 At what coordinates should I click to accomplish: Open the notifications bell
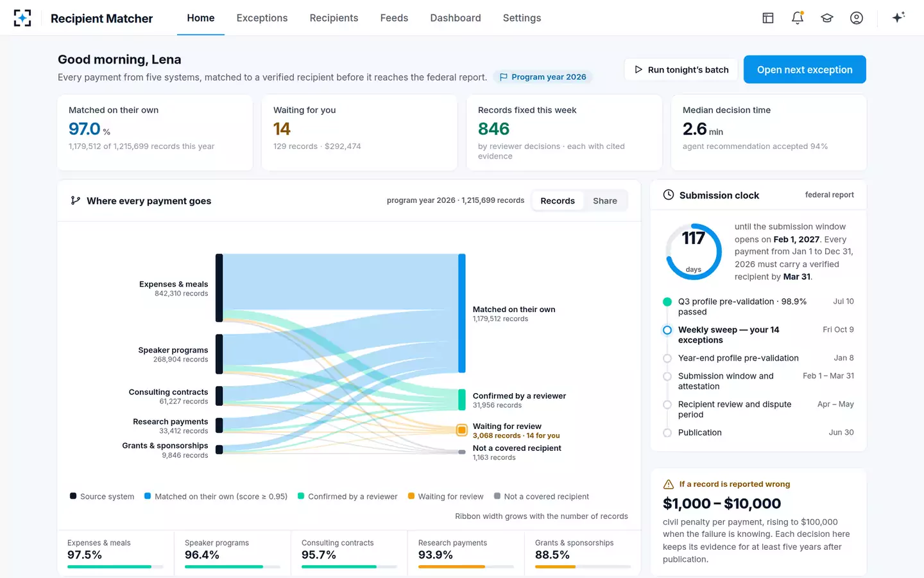[x=798, y=18]
